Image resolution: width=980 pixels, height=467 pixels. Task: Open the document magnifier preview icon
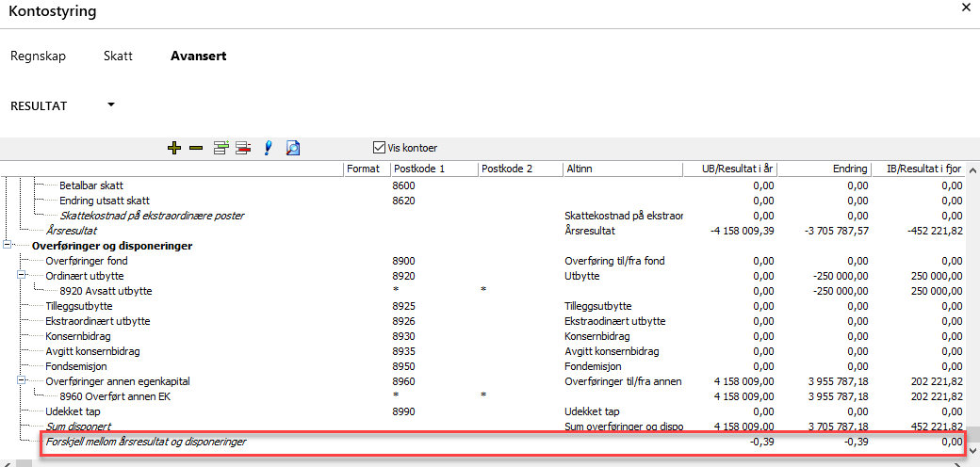(x=293, y=148)
